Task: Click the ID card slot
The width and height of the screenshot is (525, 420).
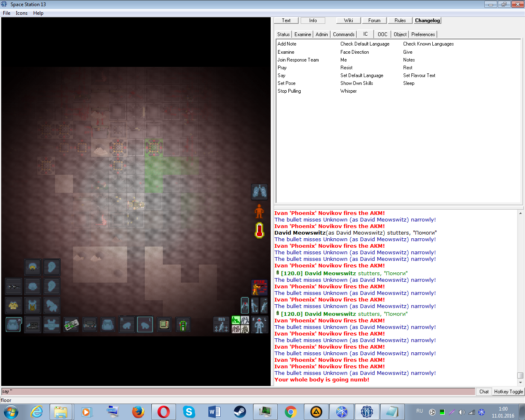Action: 71,325
